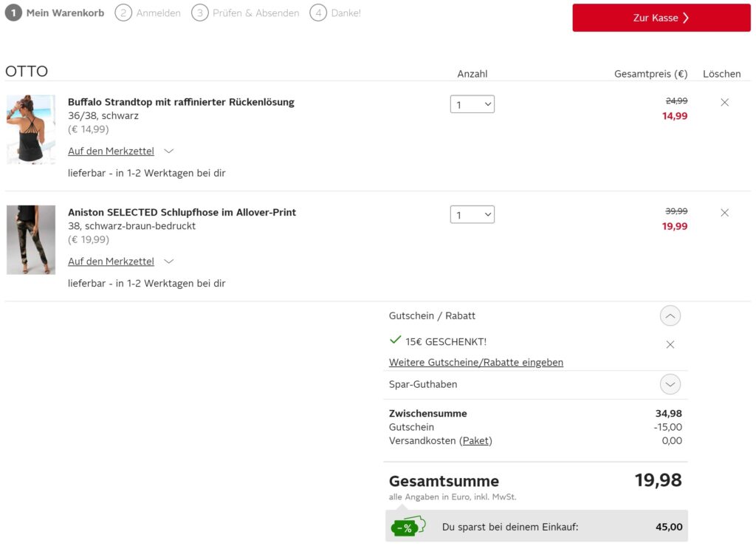Click the Spar-Guthaben label
Viewport: 756px width, 546px height.
(x=423, y=384)
